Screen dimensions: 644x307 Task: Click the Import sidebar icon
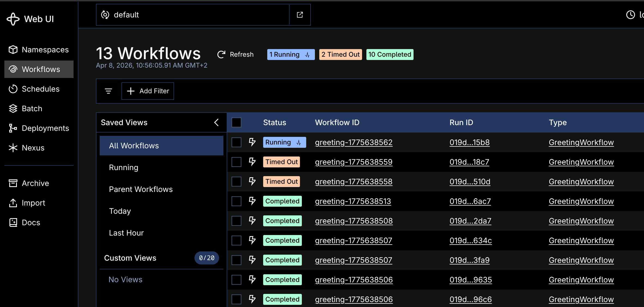click(x=13, y=203)
